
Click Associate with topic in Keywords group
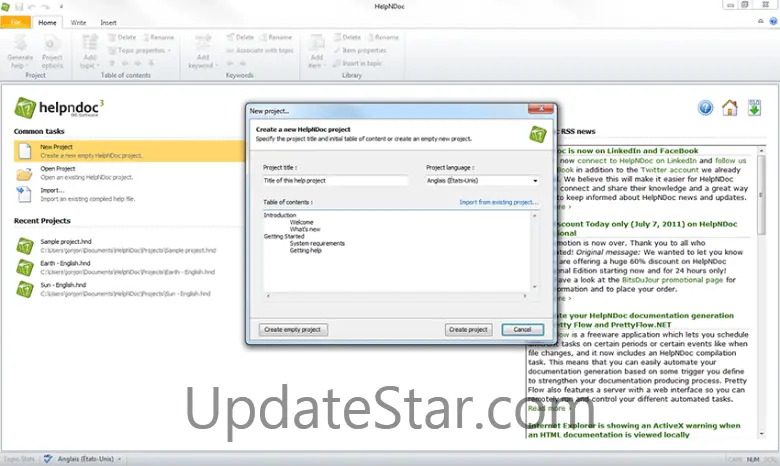click(x=260, y=50)
